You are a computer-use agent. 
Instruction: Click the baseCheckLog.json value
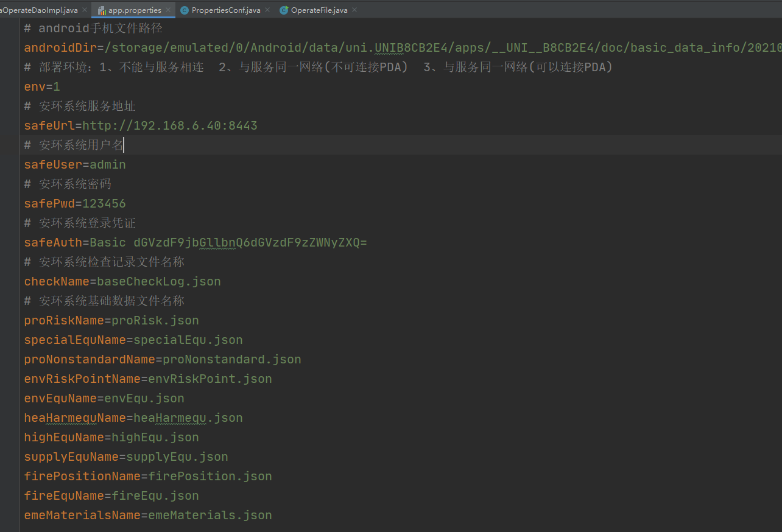pos(158,281)
